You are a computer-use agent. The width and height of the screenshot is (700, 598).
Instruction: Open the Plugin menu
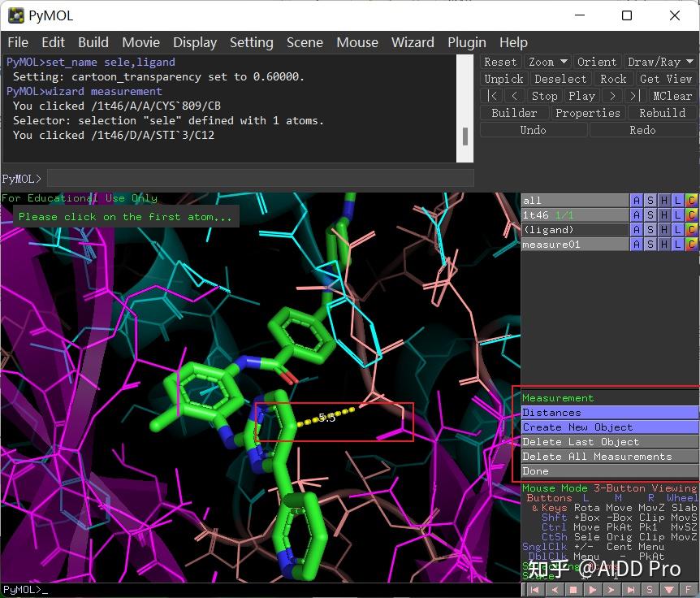coord(466,42)
